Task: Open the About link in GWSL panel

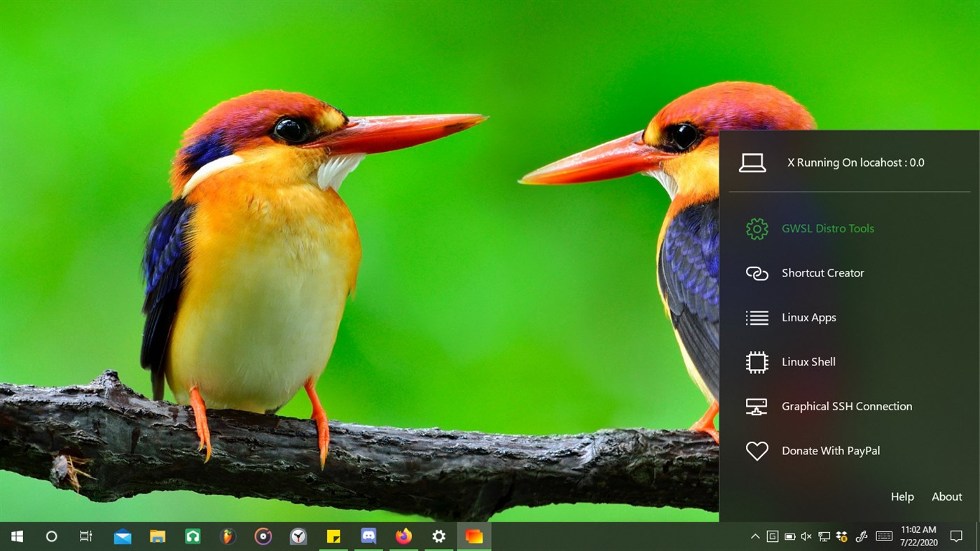Action: (x=946, y=496)
